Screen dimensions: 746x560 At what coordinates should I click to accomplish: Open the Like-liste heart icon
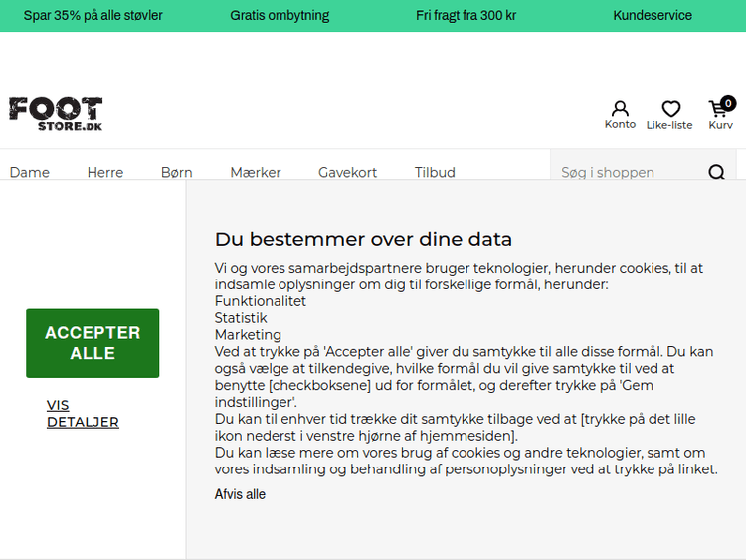click(669, 114)
